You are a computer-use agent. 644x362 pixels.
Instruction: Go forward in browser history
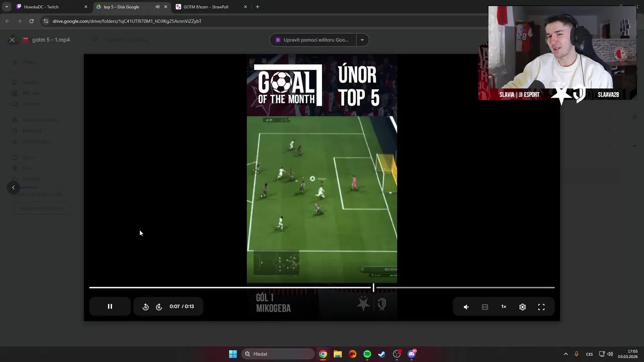19,21
